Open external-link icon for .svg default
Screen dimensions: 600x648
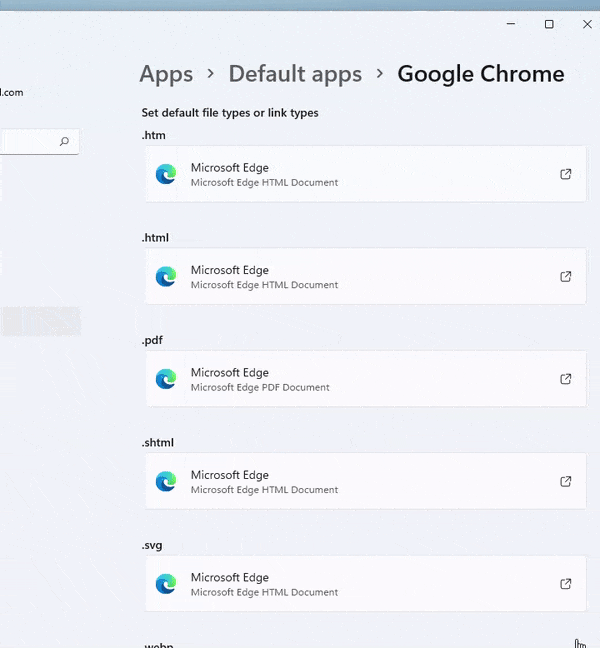(x=565, y=584)
